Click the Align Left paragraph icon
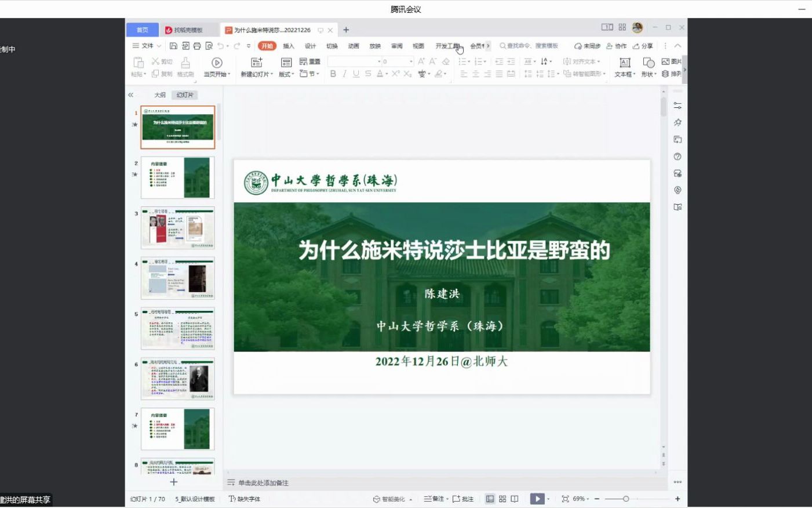The image size is (812, 508). click(464, 74)
